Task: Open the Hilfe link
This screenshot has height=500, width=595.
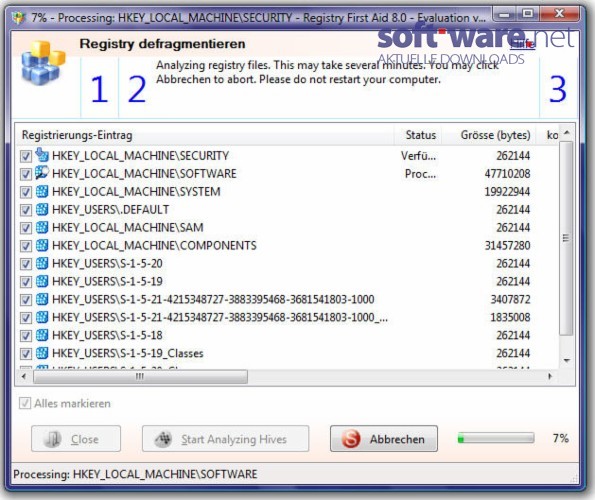Action: pyautogui.click(x=523, y=44)
